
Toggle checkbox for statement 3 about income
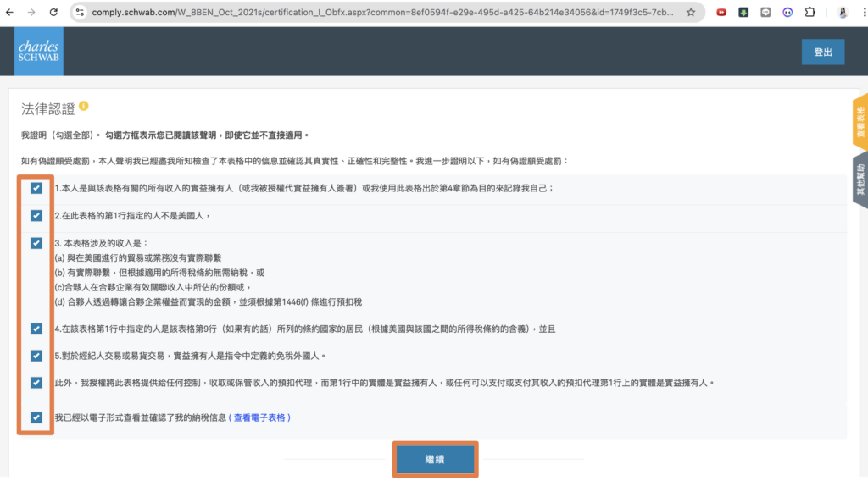click(x=36, y=243)
